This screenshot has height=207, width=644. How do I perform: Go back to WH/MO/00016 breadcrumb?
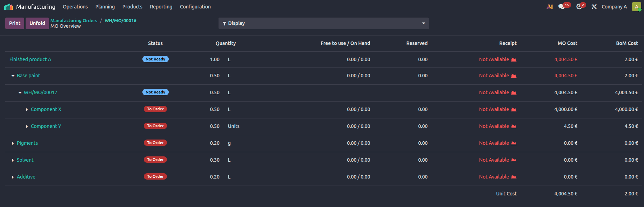click(x=120, y=20)
